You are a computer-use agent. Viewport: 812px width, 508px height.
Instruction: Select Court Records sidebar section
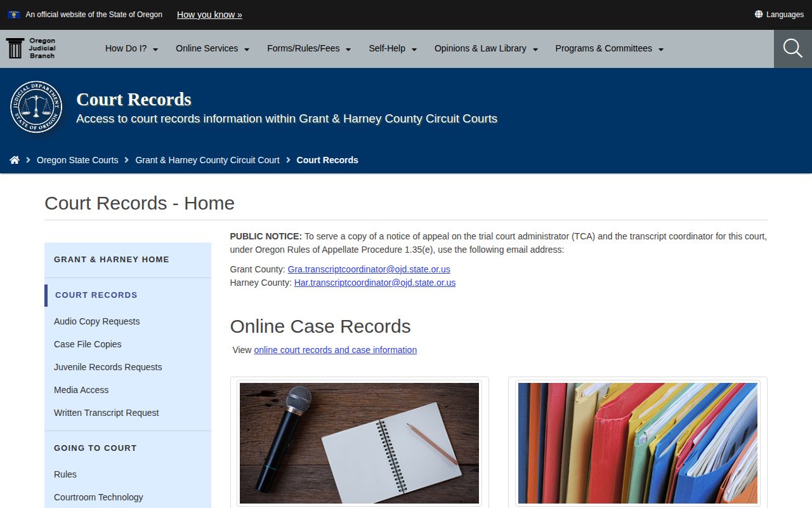point(96,295)
